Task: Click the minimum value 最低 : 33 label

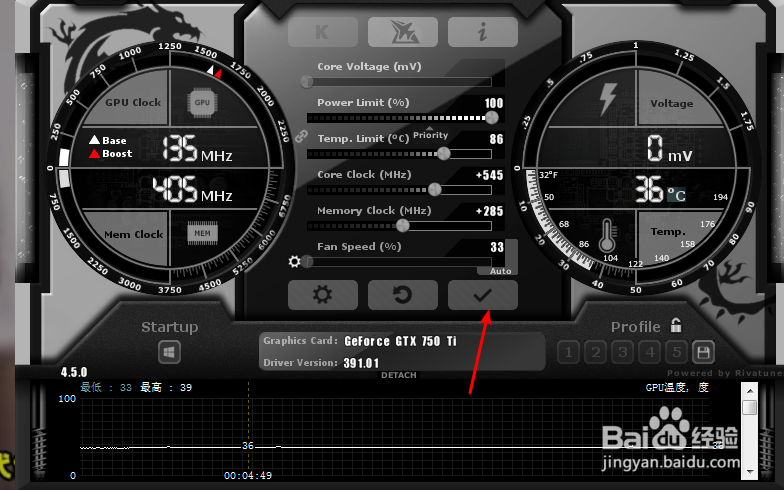Action: [106, 388]
